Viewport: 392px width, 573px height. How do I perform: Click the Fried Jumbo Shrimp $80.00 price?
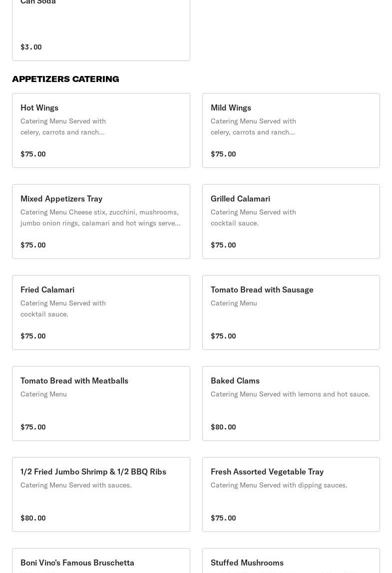33,518
